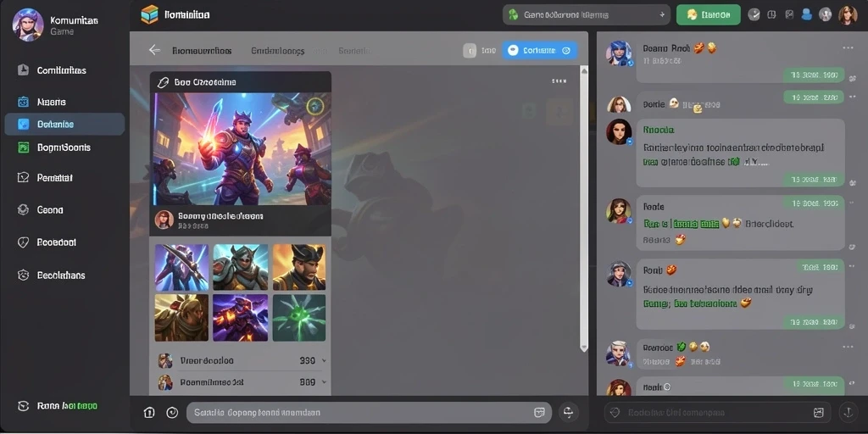The height and width of the screenshot is (434, 868).
Task: Click the round send button in chat panel
Action: 848,412
